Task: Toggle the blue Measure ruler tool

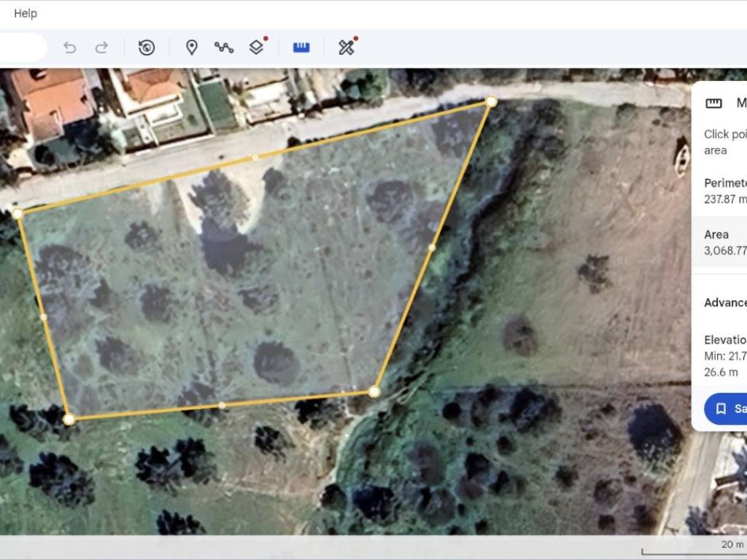Action: tap(301, 47)
